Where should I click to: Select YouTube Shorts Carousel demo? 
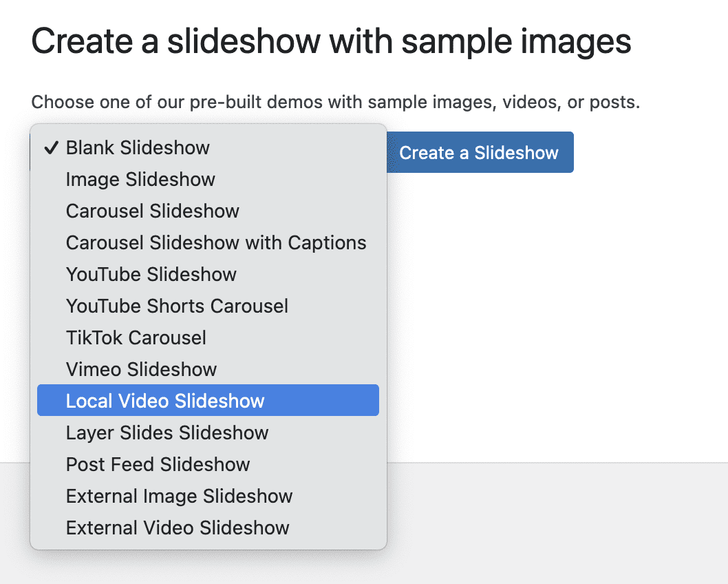177,306
